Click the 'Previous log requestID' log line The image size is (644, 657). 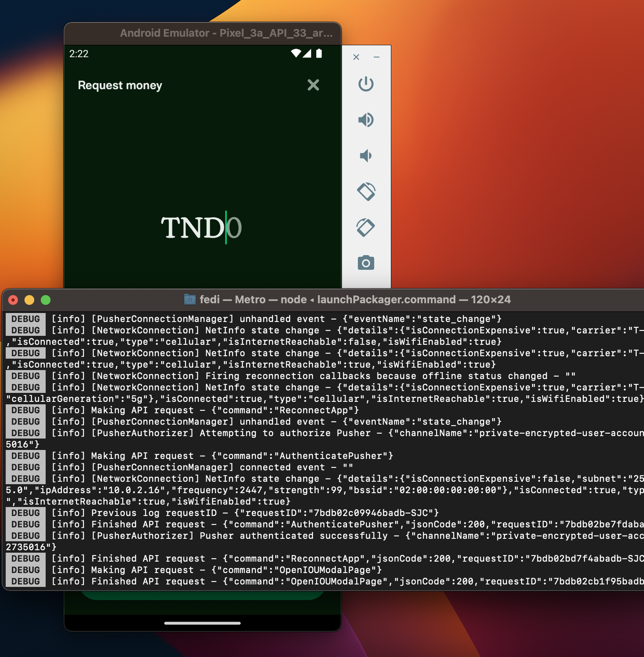(x=223, y=513)
